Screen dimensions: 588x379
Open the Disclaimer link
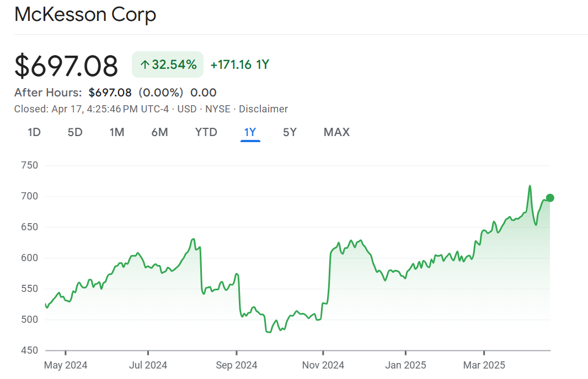click(263, 109)
